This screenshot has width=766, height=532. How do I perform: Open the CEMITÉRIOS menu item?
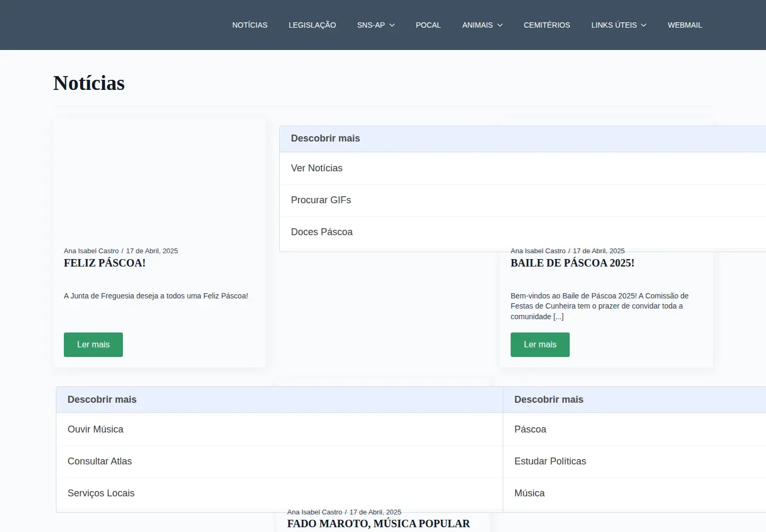(547, 25)
